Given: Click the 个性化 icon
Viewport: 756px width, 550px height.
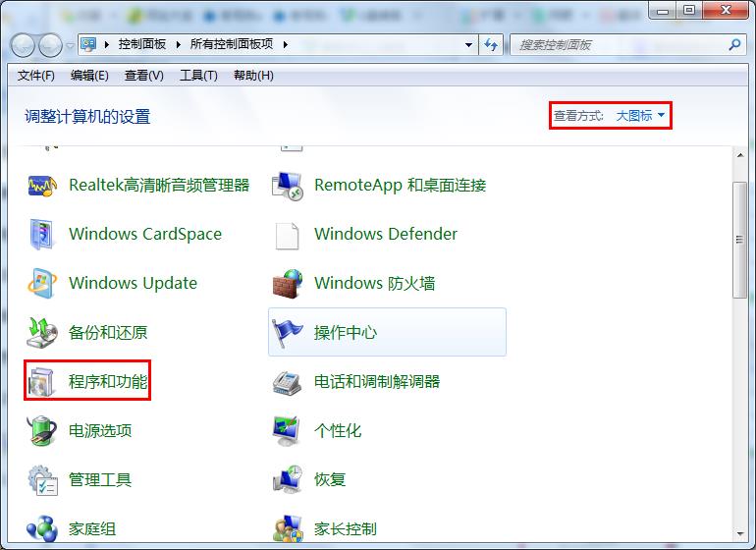Looking at the screenshot, I should point(288,431).
